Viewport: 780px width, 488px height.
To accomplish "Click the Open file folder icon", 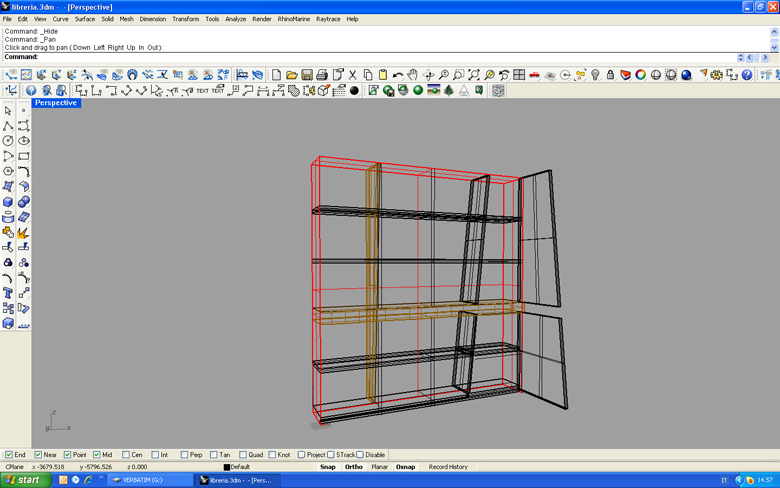I will click(x=292, y=75).
